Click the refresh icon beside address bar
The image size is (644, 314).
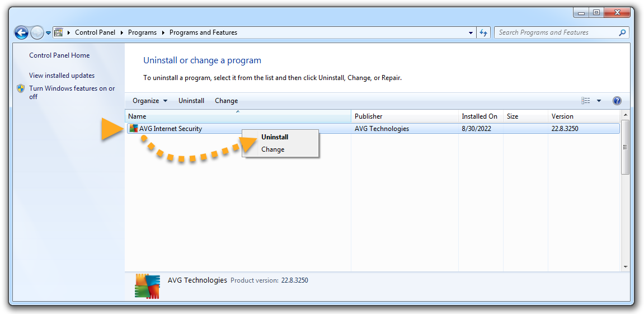pos(484,32)
